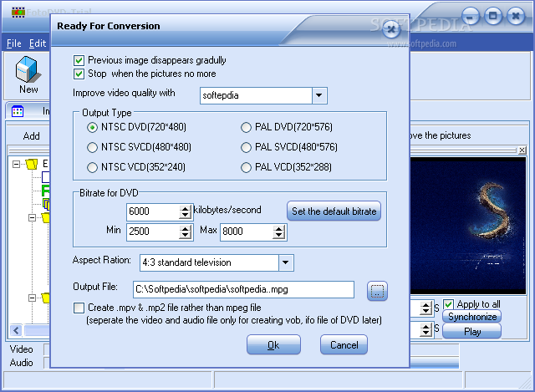Image resolution: width=535 pixels, height=392 pixels.
Task: Adjust the lower seconds spinner beside Play
Action: (x=425, y=330)
